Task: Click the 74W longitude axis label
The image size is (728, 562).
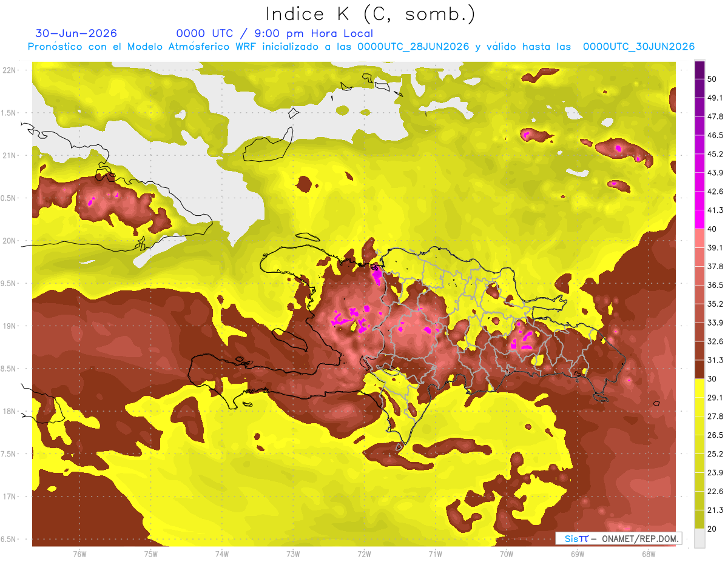Action: [x=221, y=554]
